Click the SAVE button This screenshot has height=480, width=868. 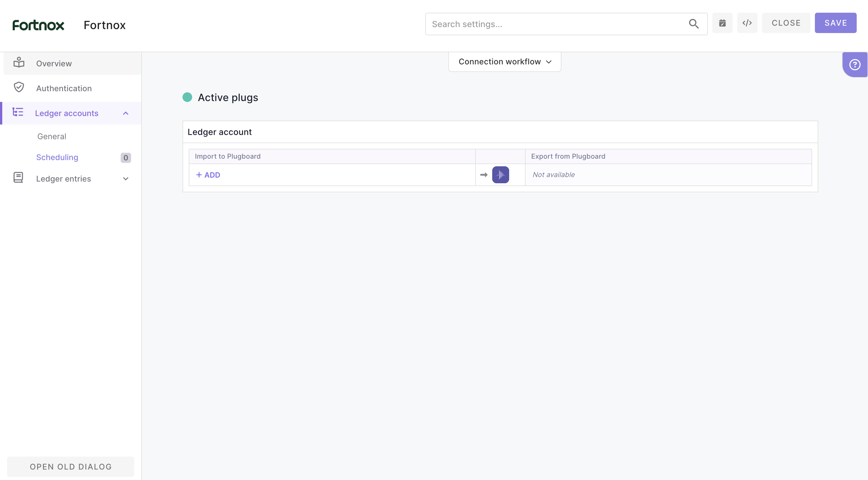coord(835,23)
